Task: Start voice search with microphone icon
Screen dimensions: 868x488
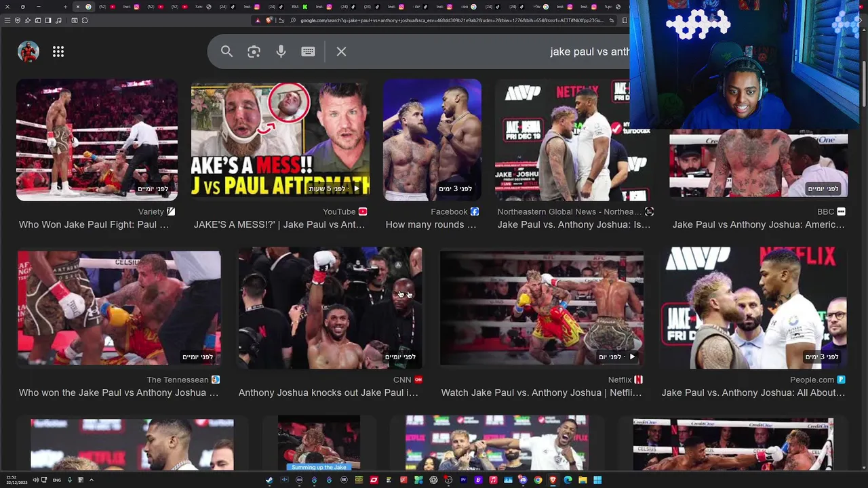Action: tap(281, 52)
